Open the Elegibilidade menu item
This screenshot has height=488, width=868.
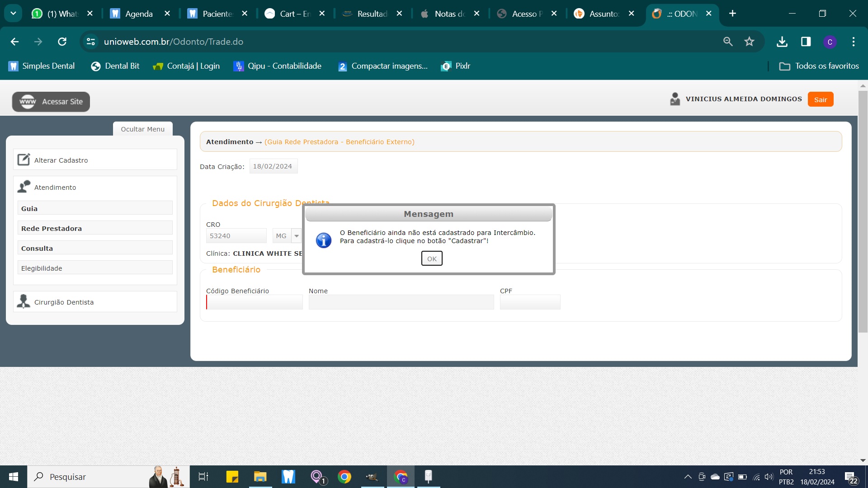95,268
